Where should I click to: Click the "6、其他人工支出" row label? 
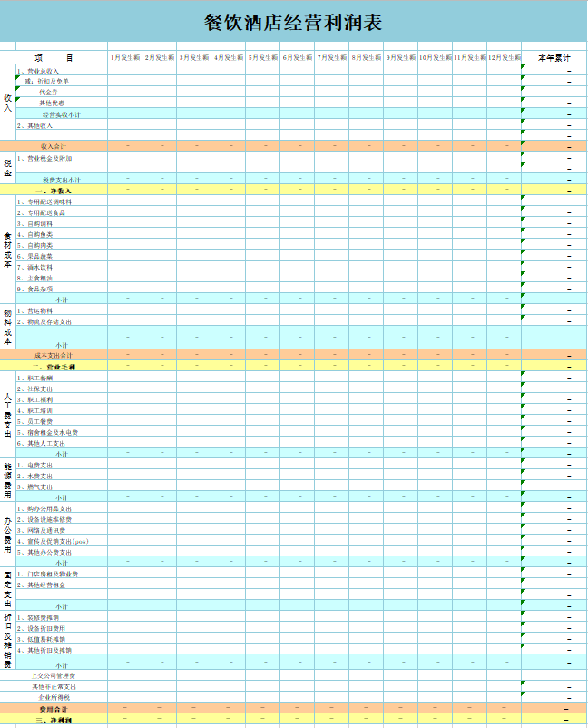pyautogui.click(x=42, y=443)
